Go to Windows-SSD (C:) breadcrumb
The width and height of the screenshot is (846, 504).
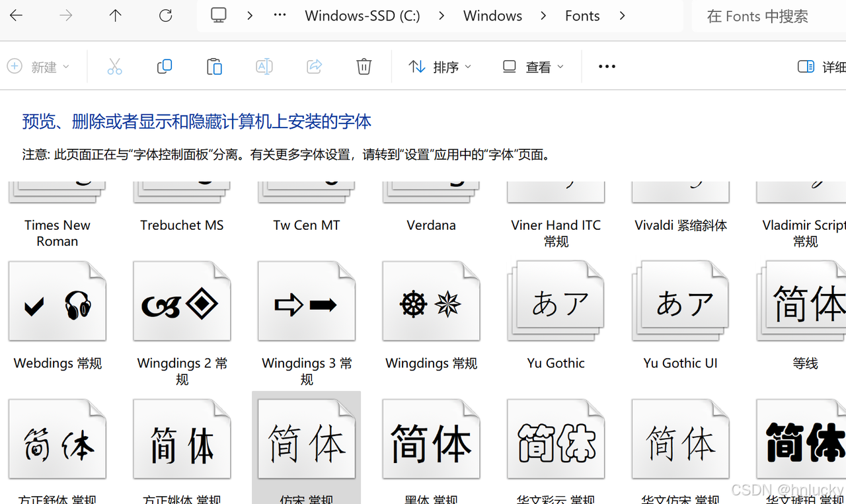pyautogui.click(x=362, y=15)
